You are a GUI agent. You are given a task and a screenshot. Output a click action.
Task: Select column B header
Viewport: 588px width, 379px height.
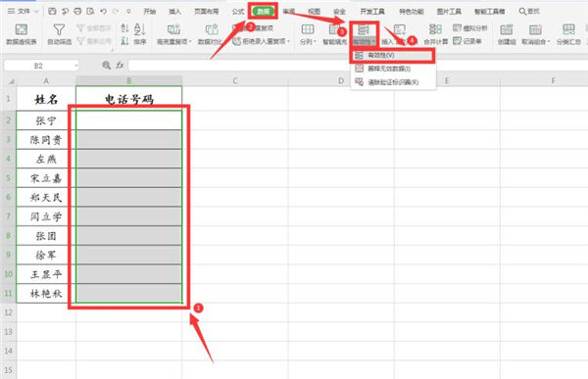pos(129,81)
